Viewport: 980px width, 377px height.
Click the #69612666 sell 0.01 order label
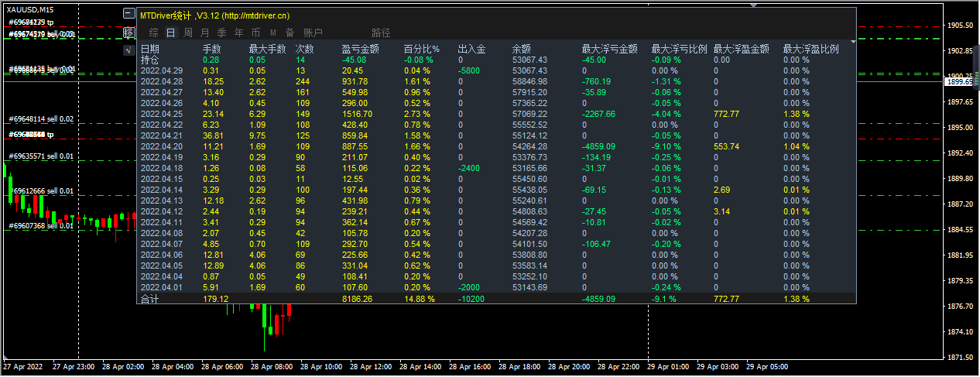coord(41,190)
